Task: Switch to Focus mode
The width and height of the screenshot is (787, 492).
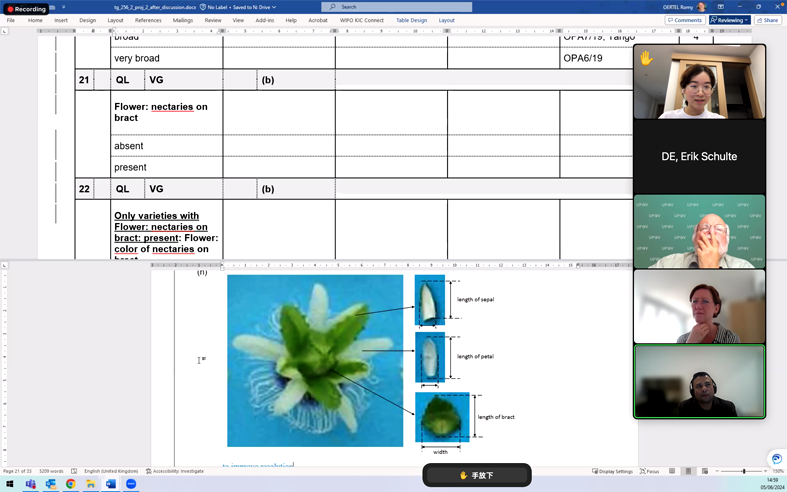Action: (x=649, y=471)
